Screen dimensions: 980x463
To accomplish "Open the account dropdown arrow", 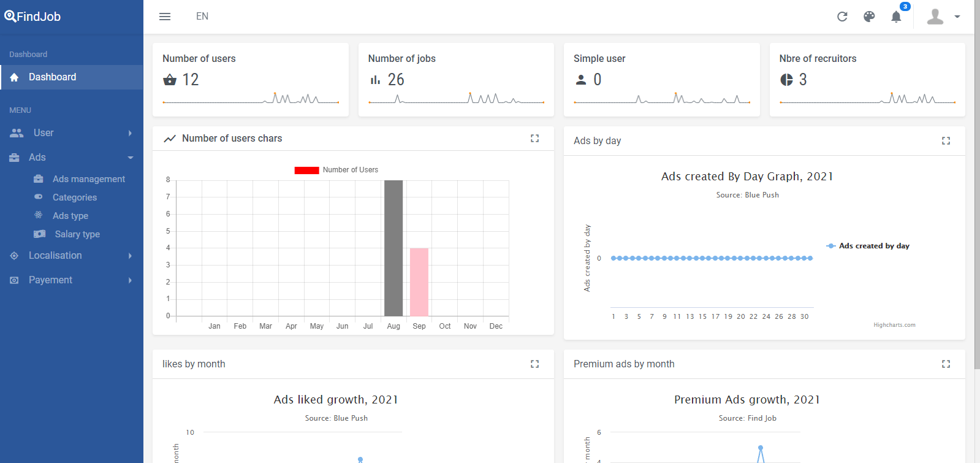I will pos(957,17).
